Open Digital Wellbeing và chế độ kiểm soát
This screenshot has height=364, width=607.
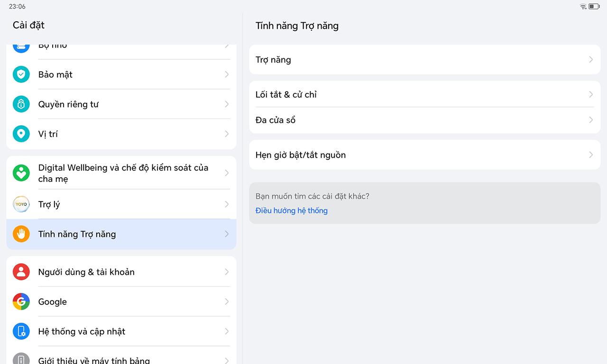point(121,173)
